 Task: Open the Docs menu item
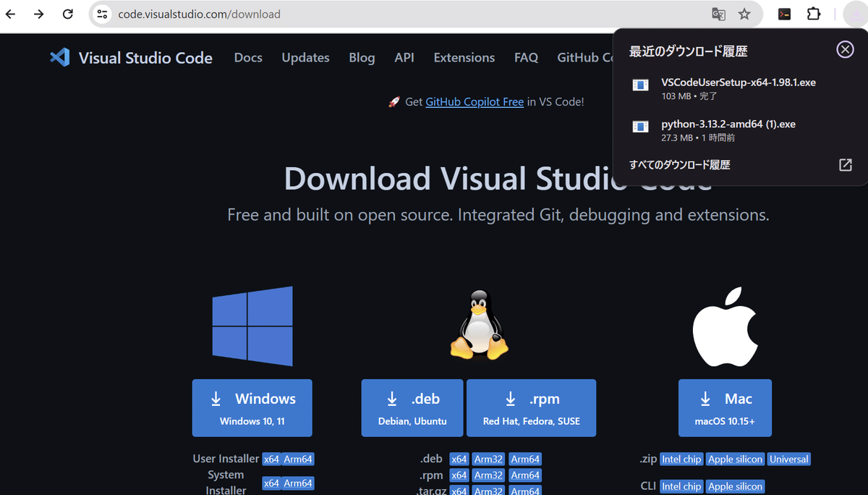[x=248, y=57]
